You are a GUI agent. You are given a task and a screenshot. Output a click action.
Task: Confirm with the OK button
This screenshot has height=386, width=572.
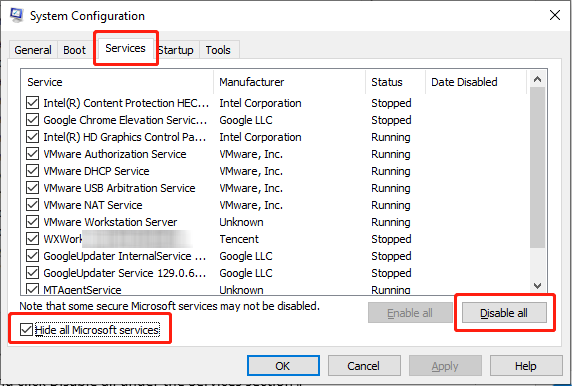pos(283,366)
